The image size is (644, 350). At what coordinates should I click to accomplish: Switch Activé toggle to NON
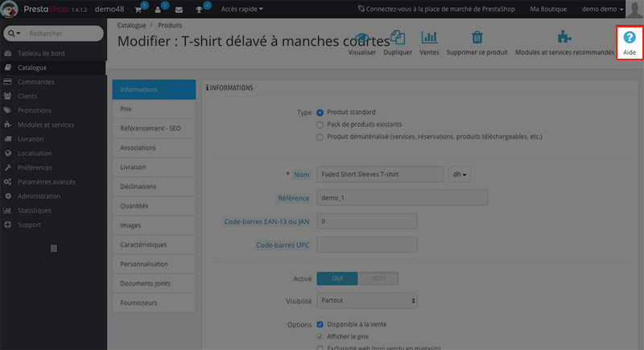coord(378,278)
